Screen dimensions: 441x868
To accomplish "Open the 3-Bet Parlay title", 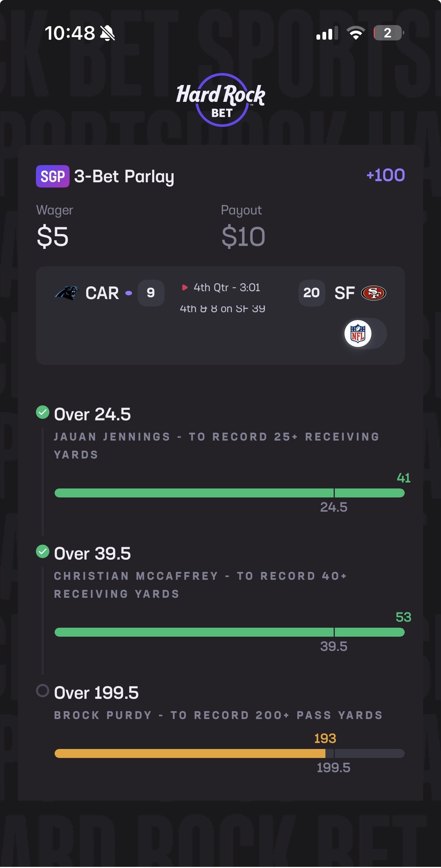I will pyautogui.click(x=124, y=176).
